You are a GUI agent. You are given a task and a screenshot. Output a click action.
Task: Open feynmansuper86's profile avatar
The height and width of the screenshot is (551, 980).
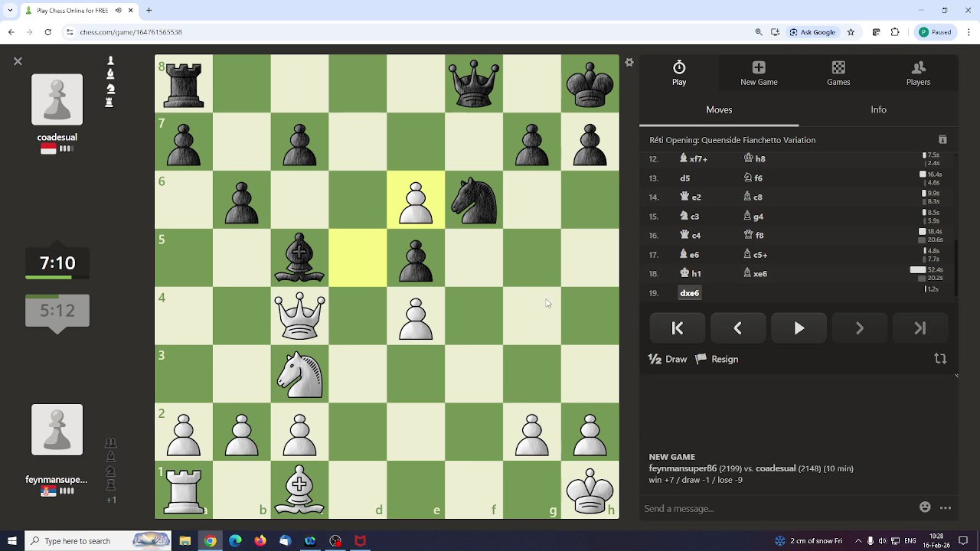coord(57,429)
